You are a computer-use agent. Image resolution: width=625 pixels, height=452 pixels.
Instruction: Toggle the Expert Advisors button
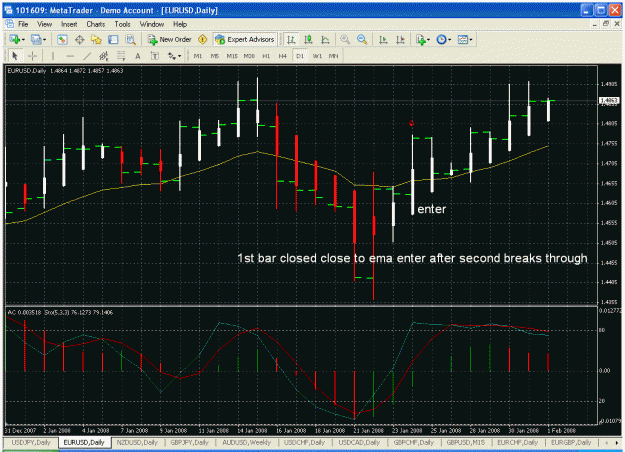tap(244, 39)
